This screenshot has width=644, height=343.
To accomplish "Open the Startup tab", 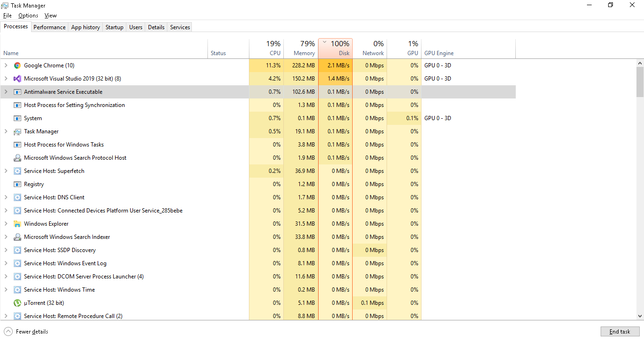I will coord(115,27).
